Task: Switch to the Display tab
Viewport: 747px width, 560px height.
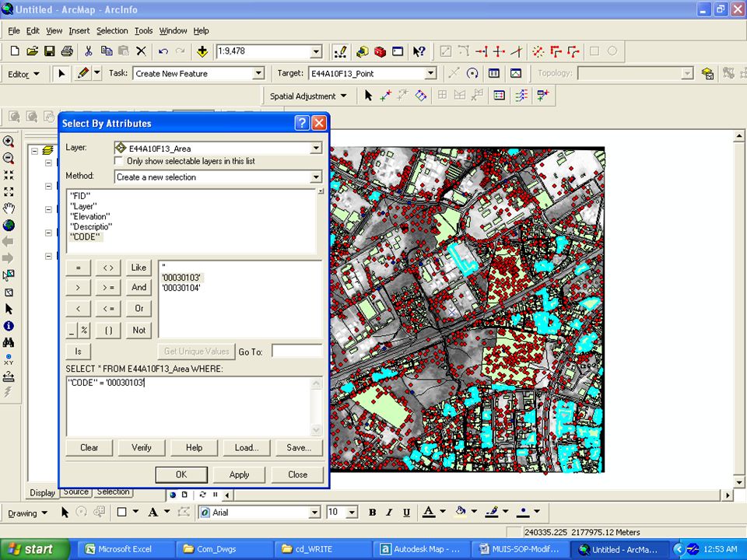Action: [42, 492]
